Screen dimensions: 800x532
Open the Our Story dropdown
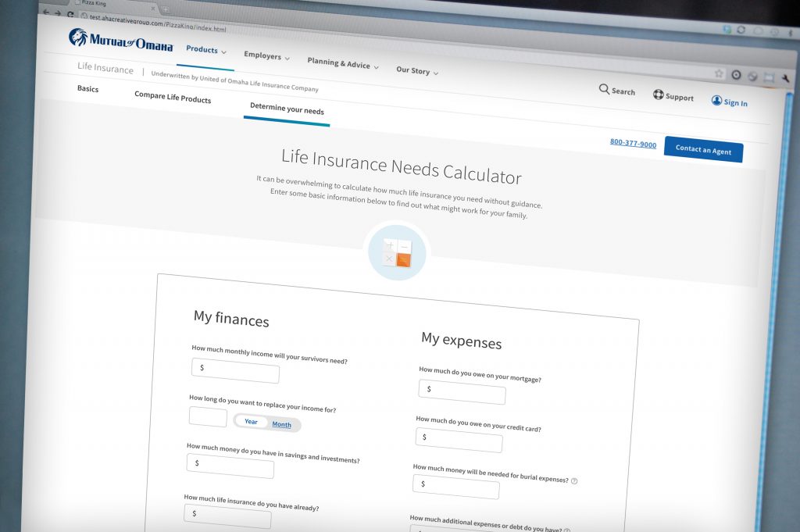click(x=416, y=70)
